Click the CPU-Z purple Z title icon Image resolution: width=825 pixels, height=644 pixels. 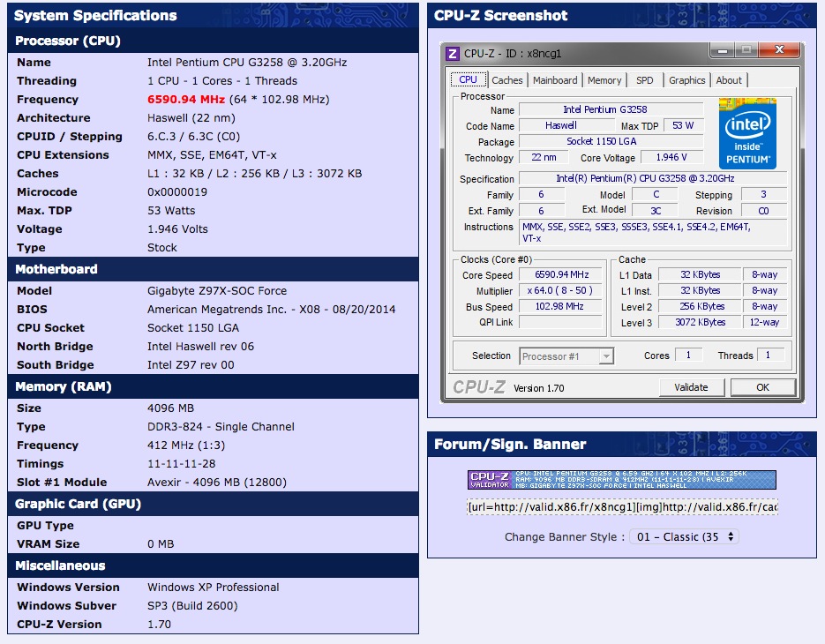point(452,54)
